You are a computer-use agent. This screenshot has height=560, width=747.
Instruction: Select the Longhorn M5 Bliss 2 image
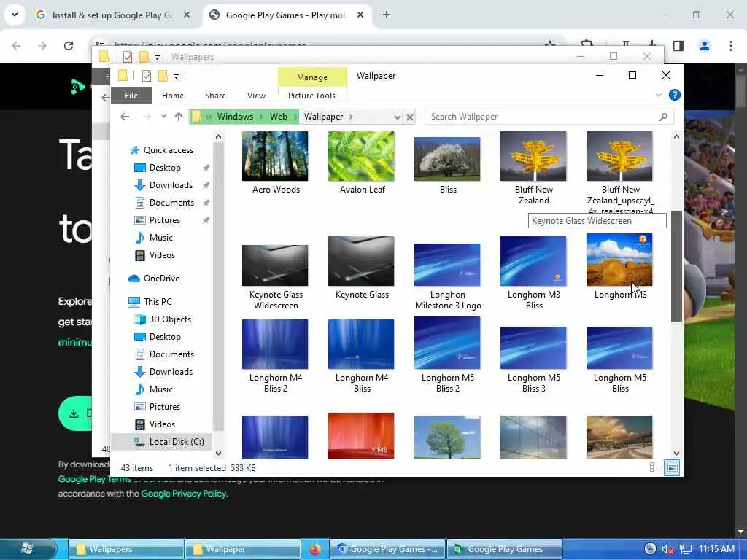(x=447, y=343)
